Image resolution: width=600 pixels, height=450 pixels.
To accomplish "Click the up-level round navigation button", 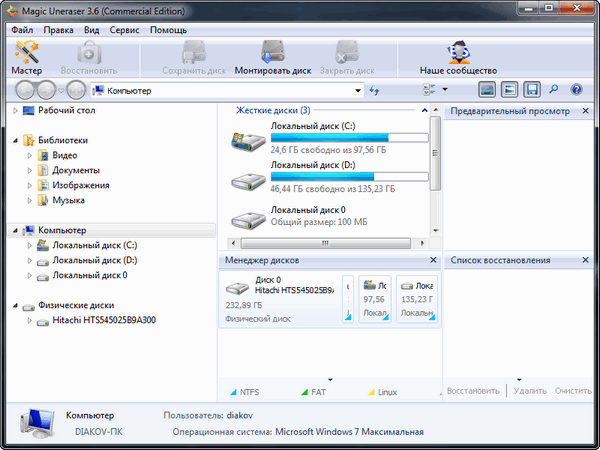I will [76, 90].
